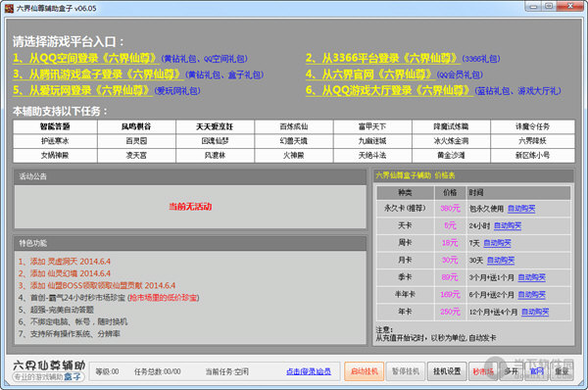Select task cell 六界降妖
Screen dimensions: 588x390
[x=532, y=141]
